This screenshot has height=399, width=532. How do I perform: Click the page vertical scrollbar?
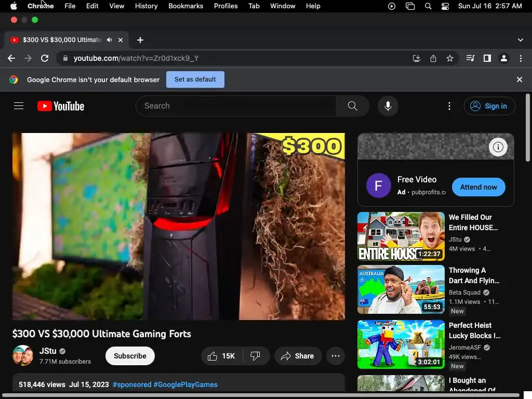[x=528, y=128]
